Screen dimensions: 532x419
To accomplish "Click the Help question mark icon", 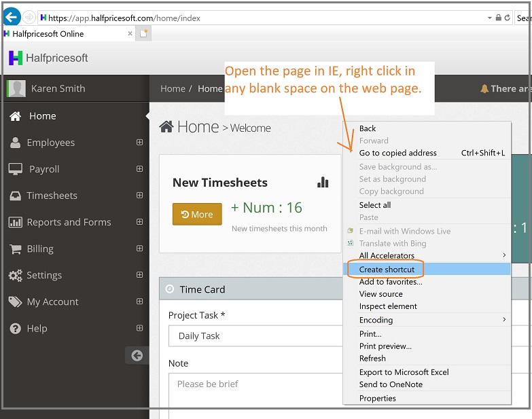I will (x=15, y=329).
